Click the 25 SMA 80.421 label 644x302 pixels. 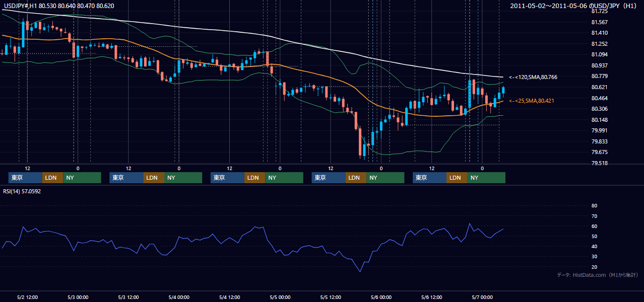coord(532,101)
